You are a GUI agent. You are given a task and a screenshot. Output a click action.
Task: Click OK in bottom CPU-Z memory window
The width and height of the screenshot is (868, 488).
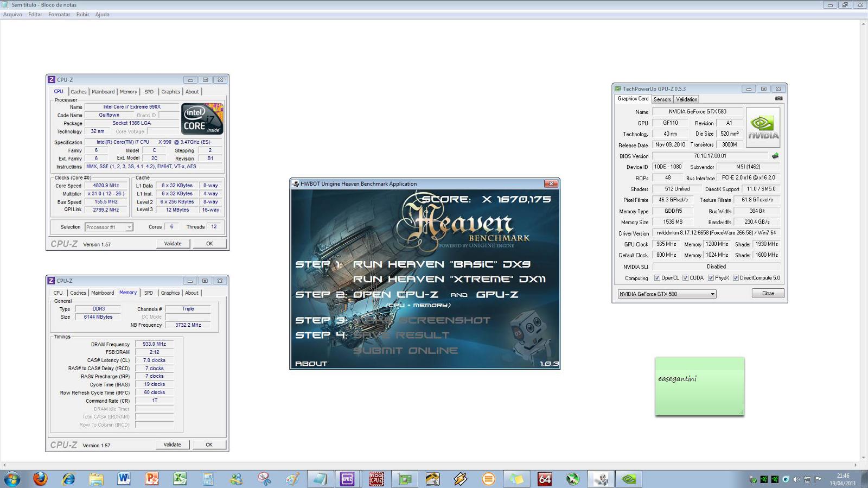point(209,445)
